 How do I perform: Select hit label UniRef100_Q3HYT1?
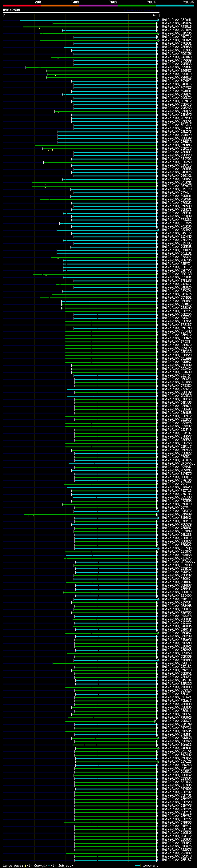[x=177, y=812]
